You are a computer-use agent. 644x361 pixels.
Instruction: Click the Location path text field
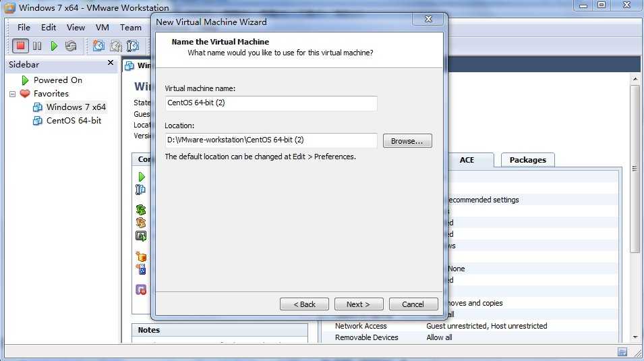tap(270, 140)
